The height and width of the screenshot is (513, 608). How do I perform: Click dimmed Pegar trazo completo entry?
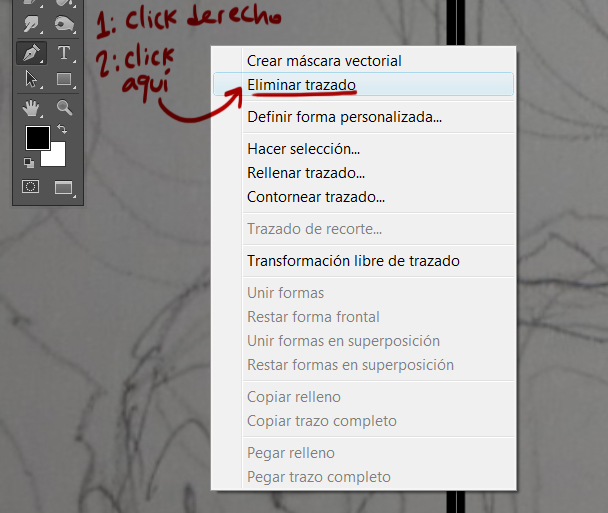[x=363, y=477]
